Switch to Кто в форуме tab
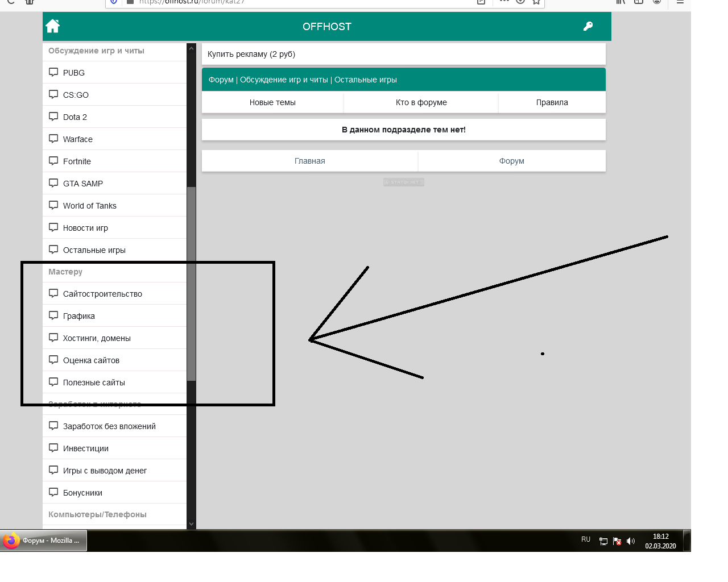 tap(421, 102)
